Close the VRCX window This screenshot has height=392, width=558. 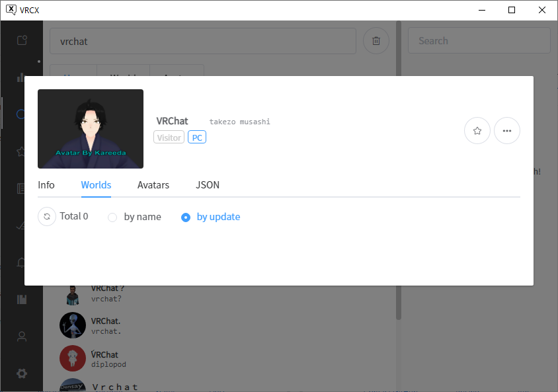tap(542, 10)
